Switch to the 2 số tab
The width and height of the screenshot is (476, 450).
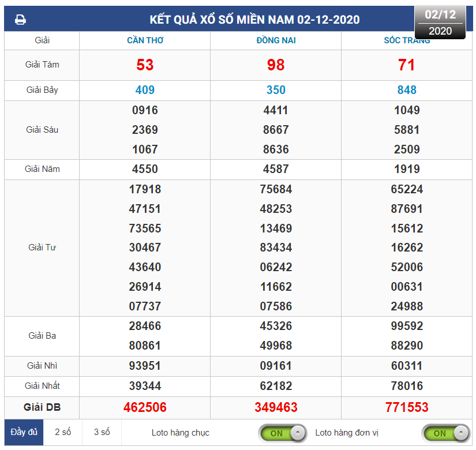click(63, 432)
